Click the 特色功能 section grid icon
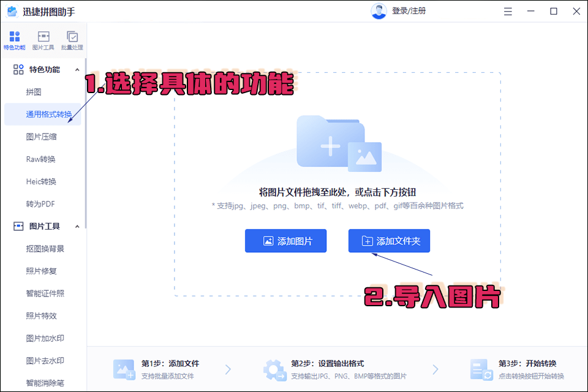The width and height of the screenshot is (588, 392). [18, 69]
